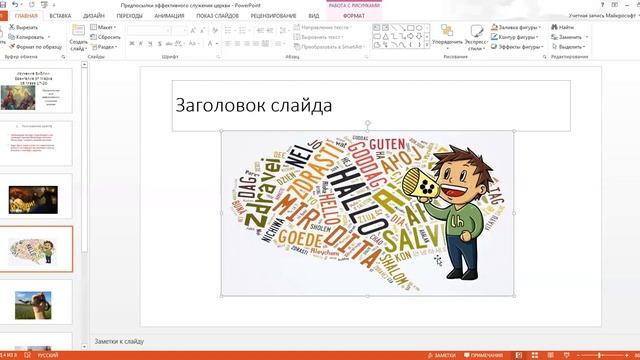The width and height of the screenshot is (640, 360).
Task: Toggle Примечания comments pane in status bar
Action: (x=483, y=356)
